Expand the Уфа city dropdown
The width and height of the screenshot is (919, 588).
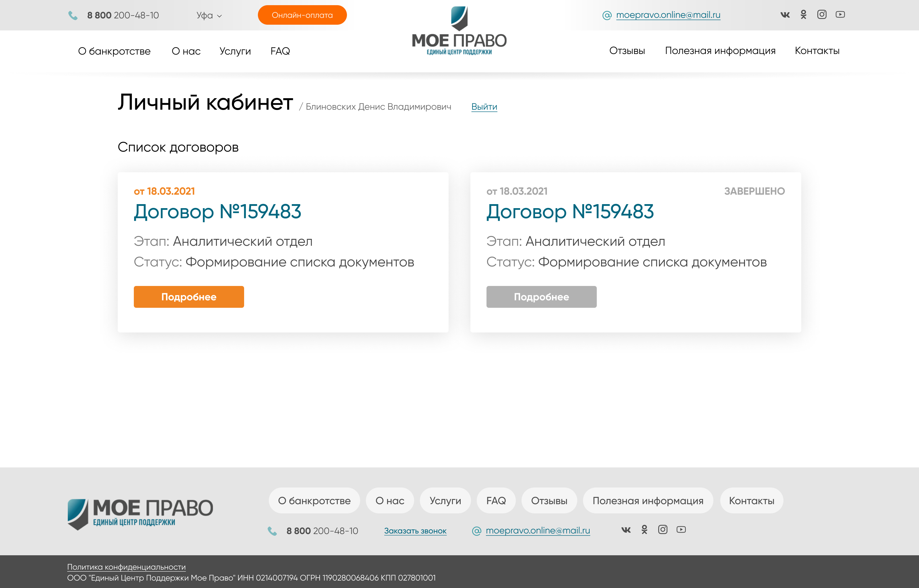(x=209, y=15)
